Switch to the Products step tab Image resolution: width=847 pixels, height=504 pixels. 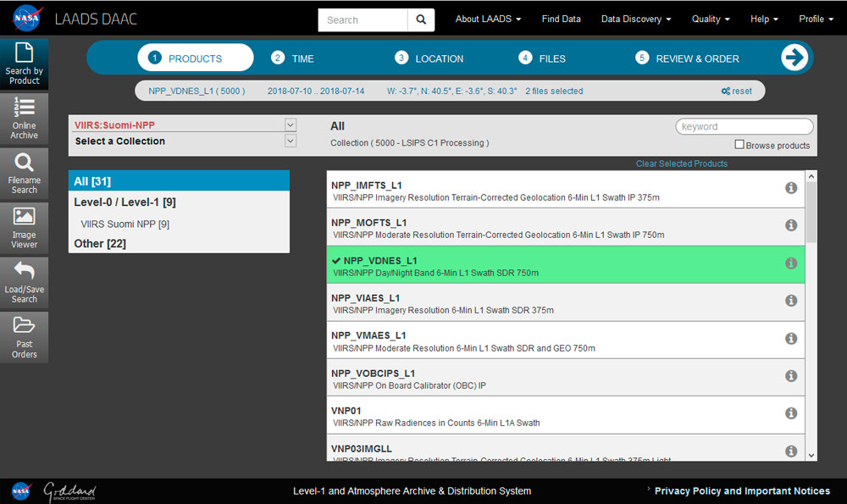pyautogui.click(x=195, y=58)
